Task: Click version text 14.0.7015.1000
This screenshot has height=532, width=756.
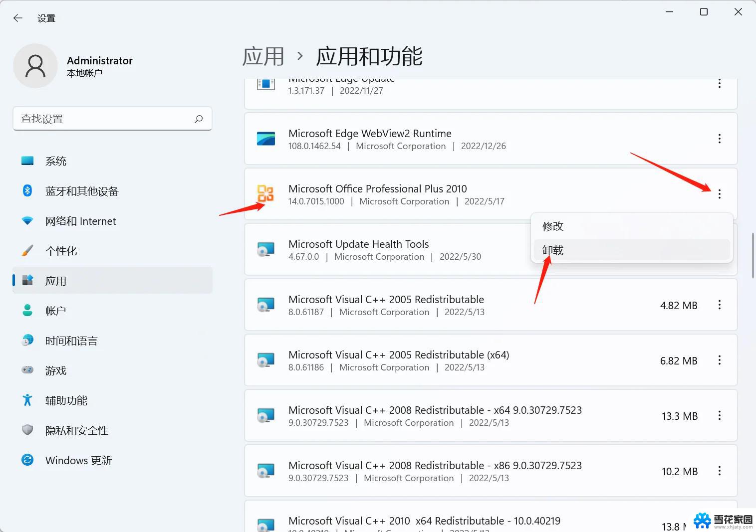Action: [x=316, y=201]
